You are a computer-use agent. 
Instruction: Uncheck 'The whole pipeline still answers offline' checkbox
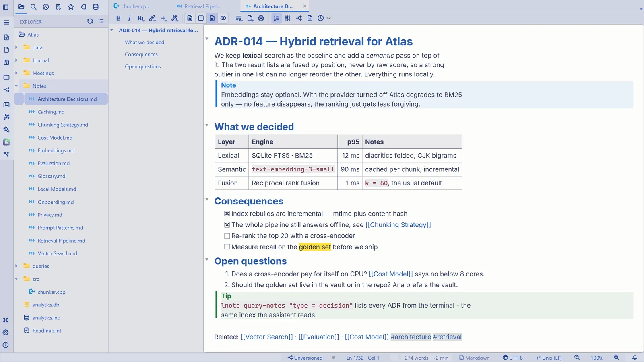pyautogui.click(x=227, y=225)
